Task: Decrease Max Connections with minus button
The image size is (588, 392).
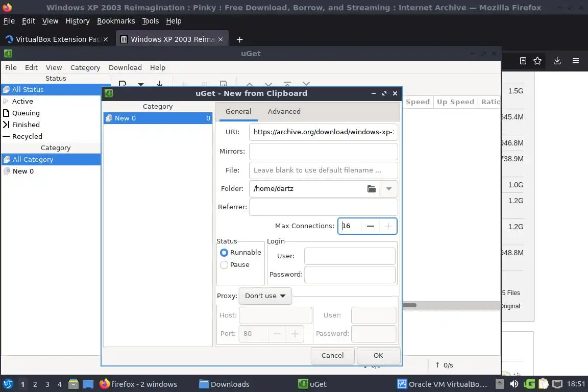Action: [x=371, y=226]
